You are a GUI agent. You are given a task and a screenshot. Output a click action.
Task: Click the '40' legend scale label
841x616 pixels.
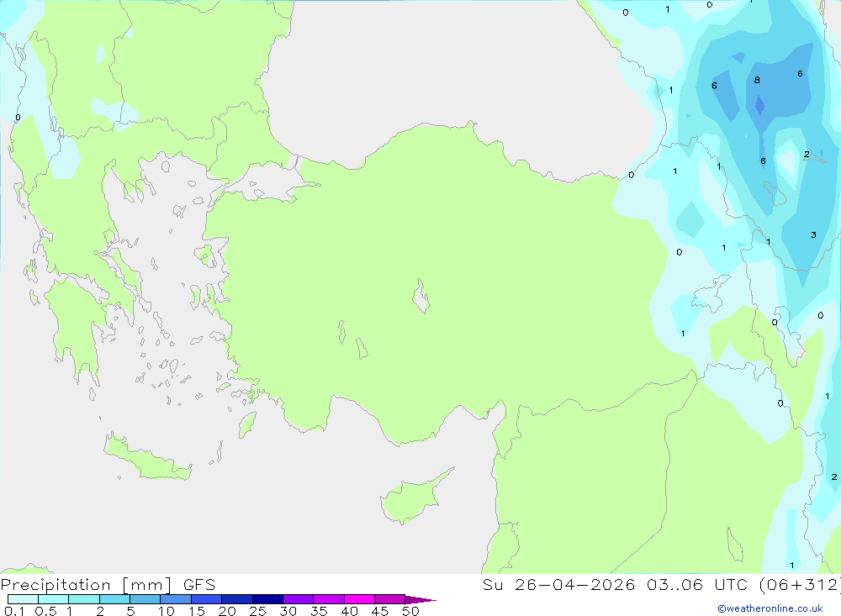click(350, 611)
